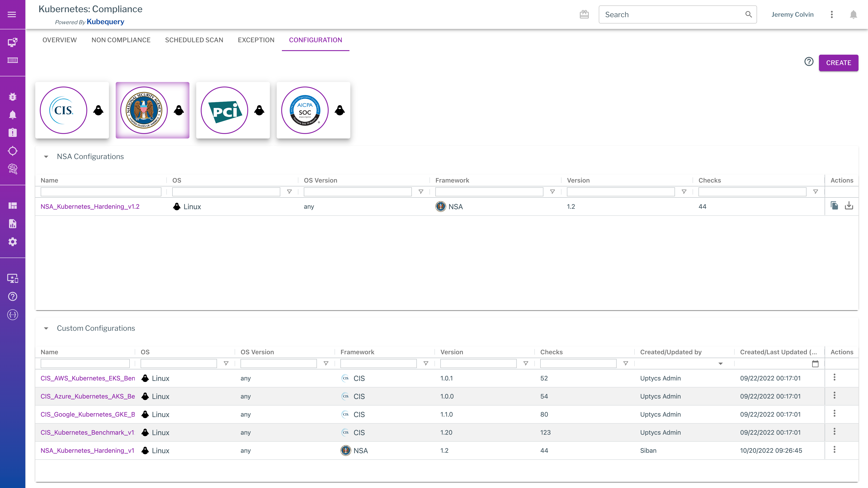Image resolution: width=868 pixels, height=488 pixels.
Task: Open OS filter options in Custom table
Action: tap(226, 363)
